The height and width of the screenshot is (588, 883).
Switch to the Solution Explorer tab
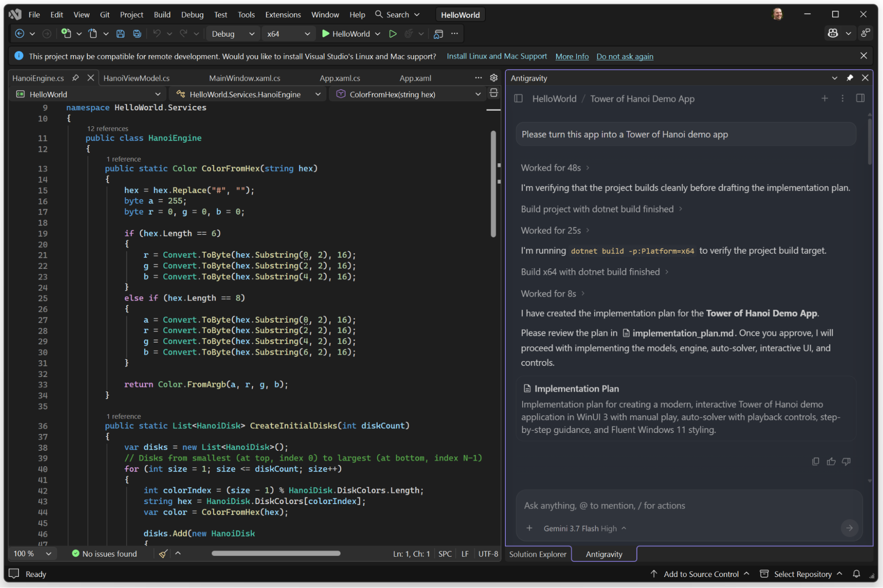coord(538,554)
